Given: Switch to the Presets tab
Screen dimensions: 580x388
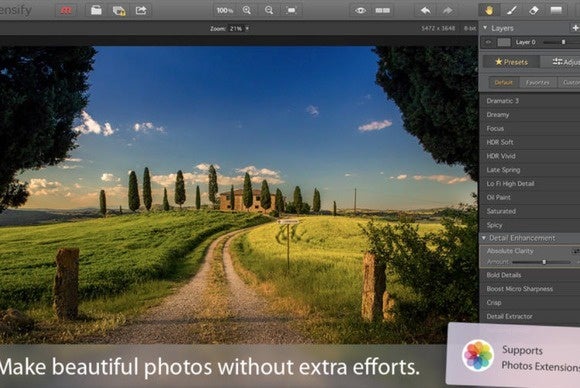Looking at the screenshot, I should [511, 62].
